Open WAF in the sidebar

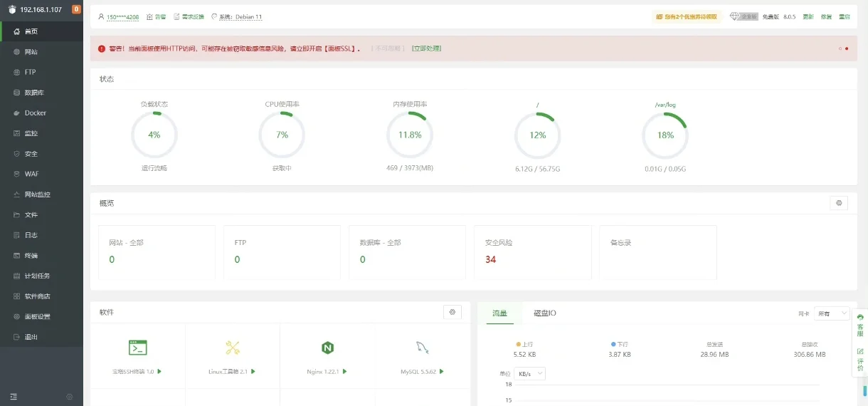pos(41,174)
